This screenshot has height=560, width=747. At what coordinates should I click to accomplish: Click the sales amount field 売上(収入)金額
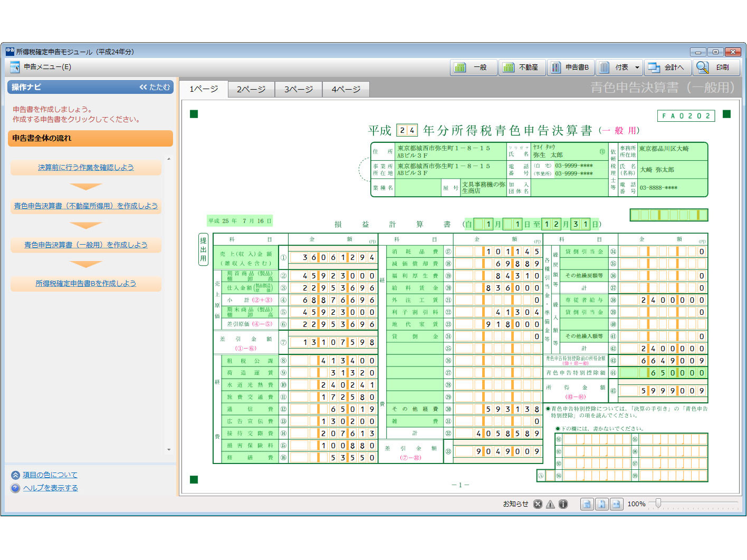point(333,258)
